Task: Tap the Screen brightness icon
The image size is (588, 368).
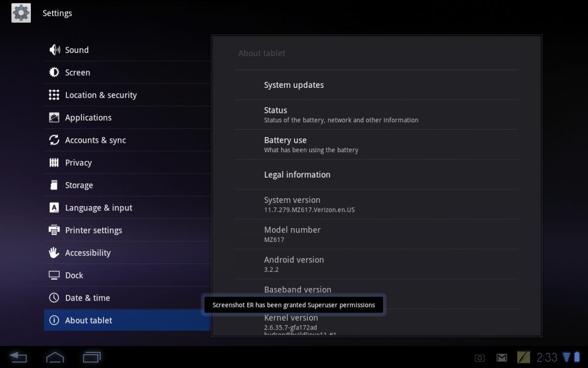Action: click(x=54, y=73)
